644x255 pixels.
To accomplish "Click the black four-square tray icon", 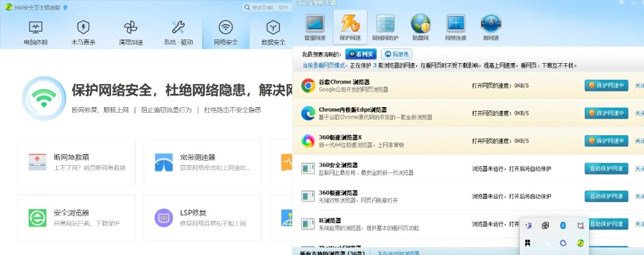I will click(528, 243).
